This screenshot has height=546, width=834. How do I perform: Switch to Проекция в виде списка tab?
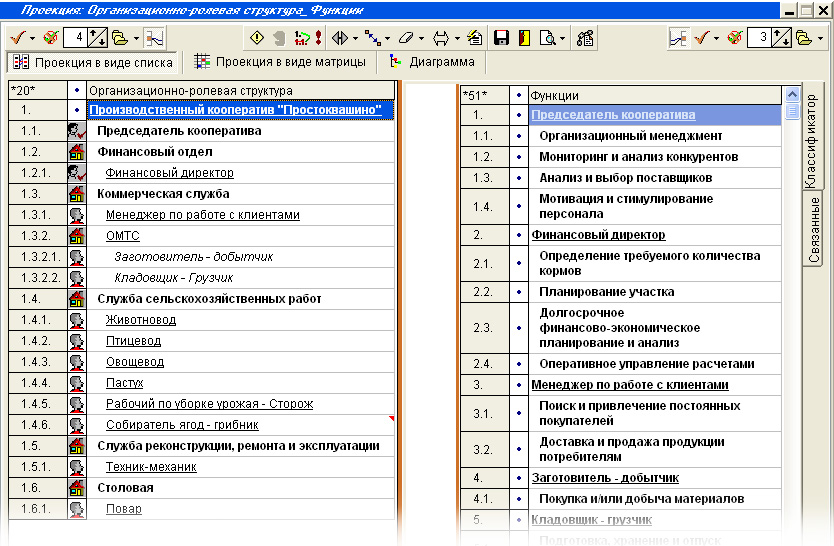pos(93,62)
